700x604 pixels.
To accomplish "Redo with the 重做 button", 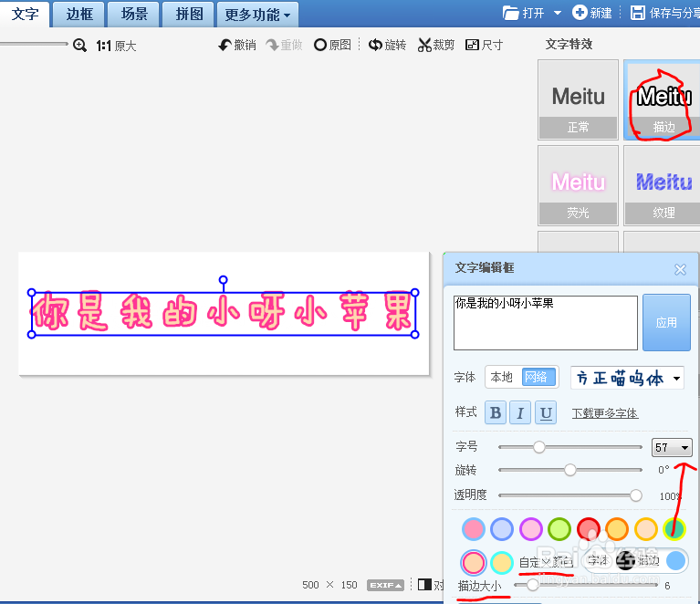I will (x=284, y=45).
